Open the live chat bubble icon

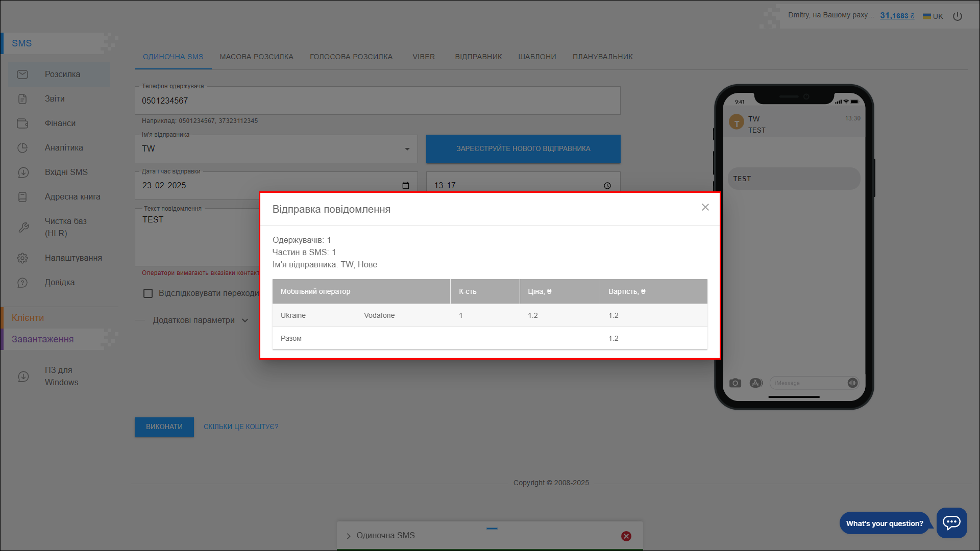tap(951, 522)
